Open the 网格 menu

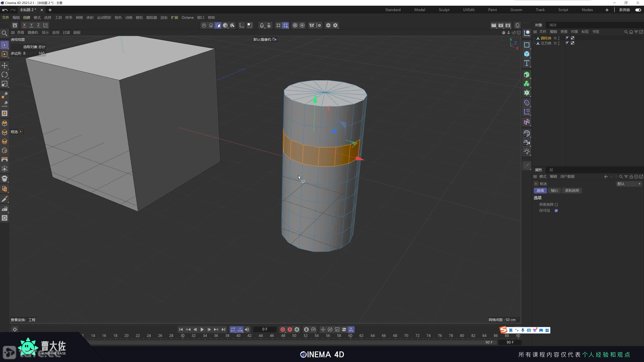[x=79, y=18]
